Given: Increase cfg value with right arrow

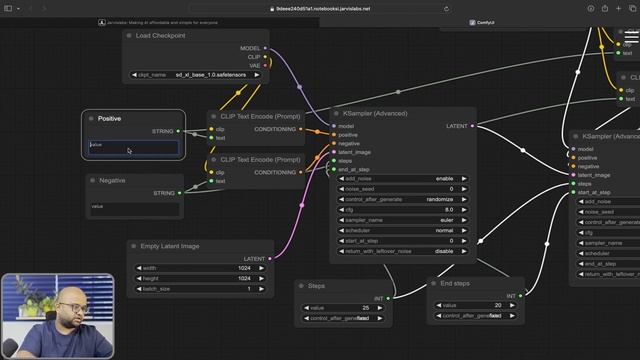Looking at the screenshot, I should point(464,210).
